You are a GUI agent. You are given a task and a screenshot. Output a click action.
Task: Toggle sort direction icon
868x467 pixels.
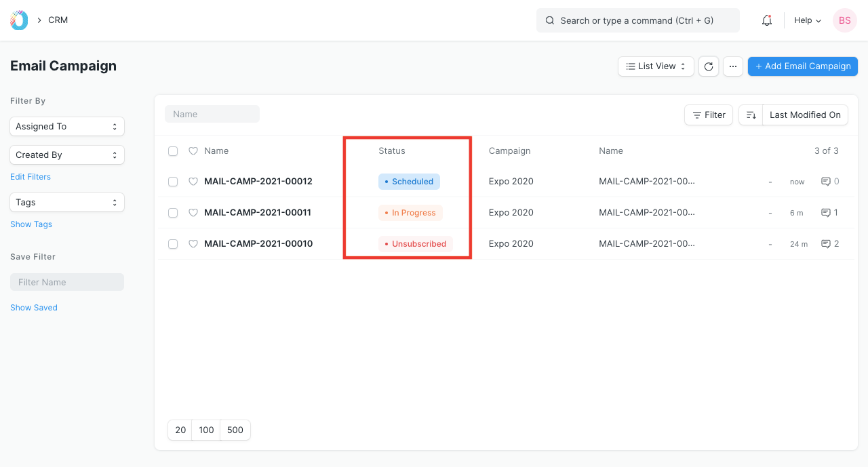tap(751, 115)
